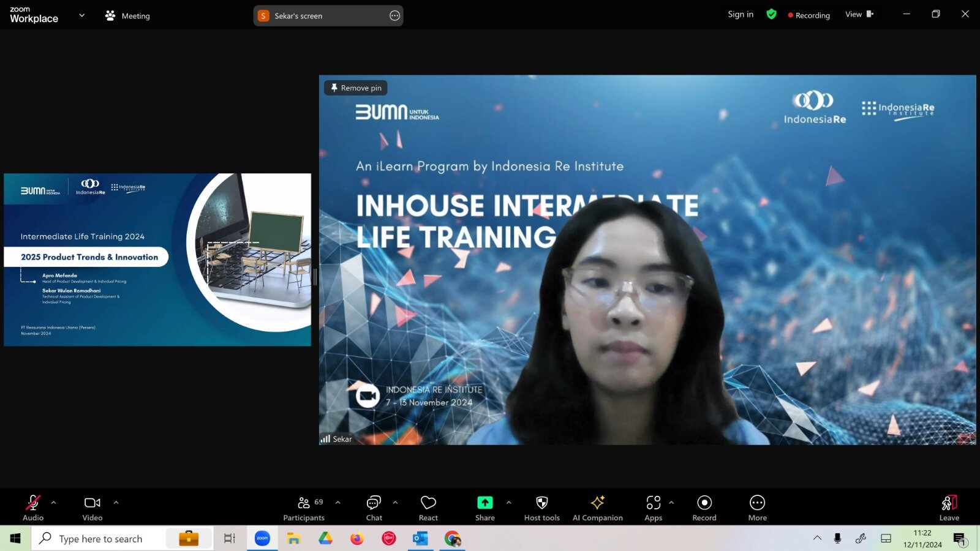Select the shared slide thumbnail
Viewport: 980px width, 551px height.
point(157,260)
